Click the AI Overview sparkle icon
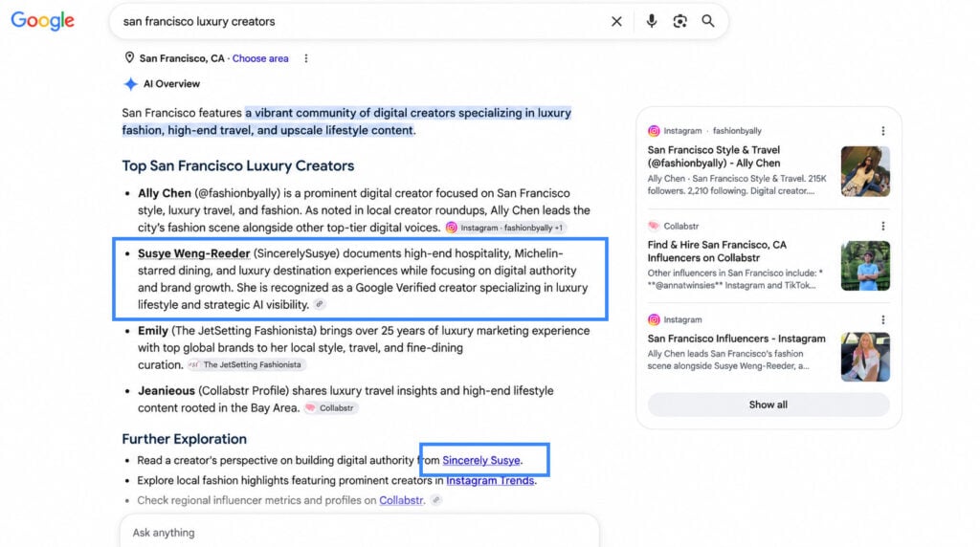The width and height of the screenshot is (980, 547). pos(130,83)
